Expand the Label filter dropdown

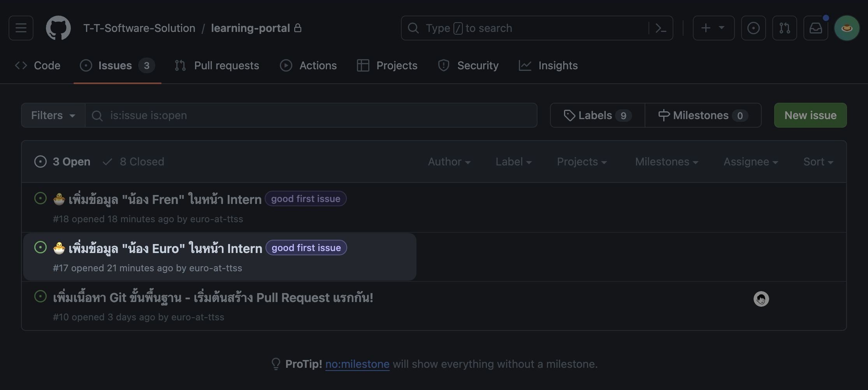click(513, 162)
